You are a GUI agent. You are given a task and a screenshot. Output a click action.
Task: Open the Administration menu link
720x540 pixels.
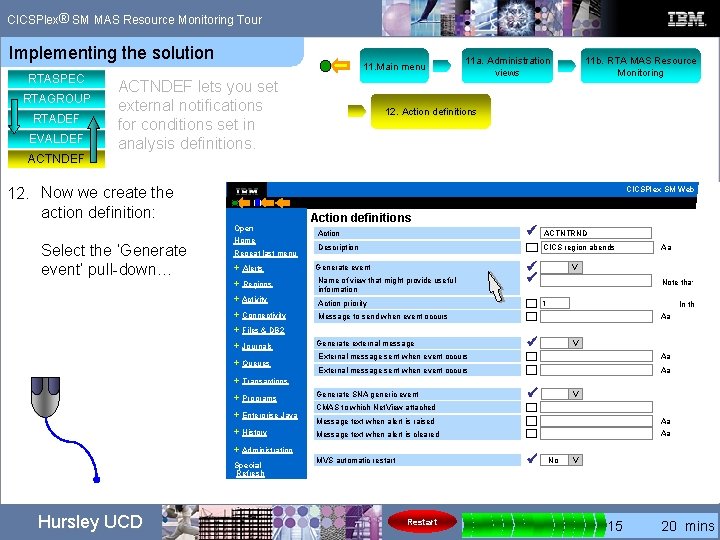[267, 450]
